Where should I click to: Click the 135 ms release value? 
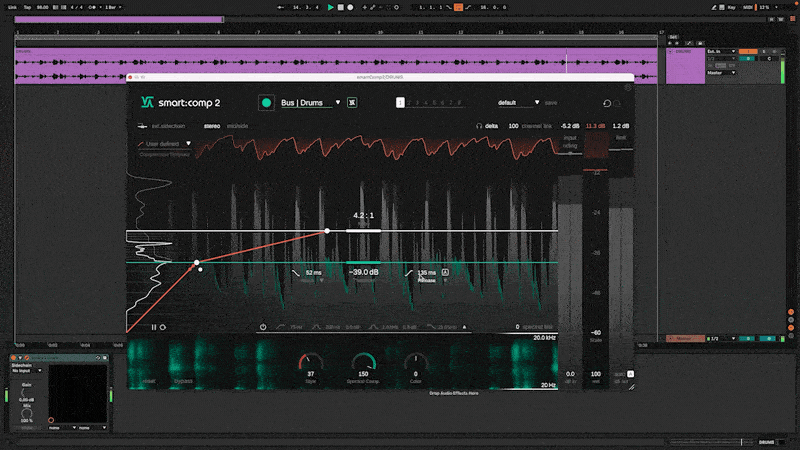427,272
